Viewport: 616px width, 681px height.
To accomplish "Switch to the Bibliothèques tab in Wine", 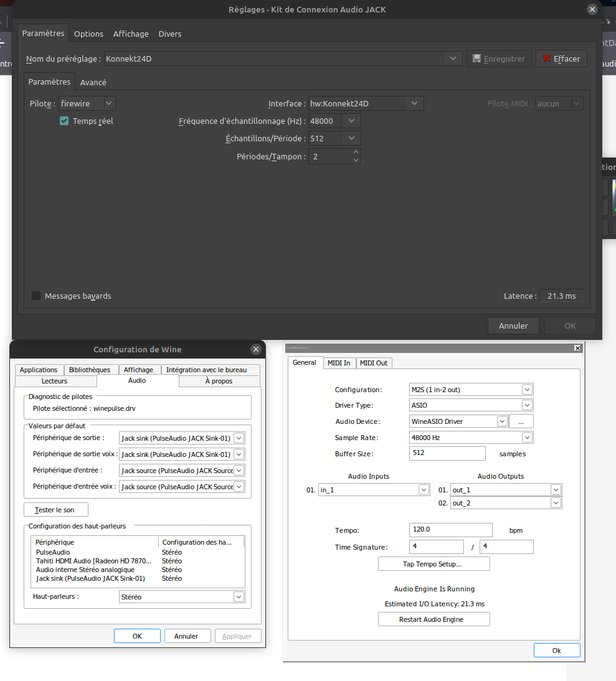I will [x=90, y=370].
